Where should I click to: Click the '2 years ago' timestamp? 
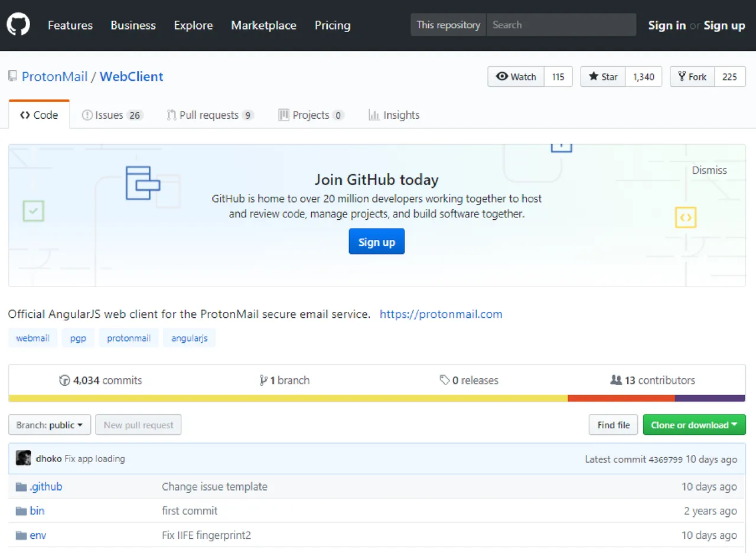[711, 511]
